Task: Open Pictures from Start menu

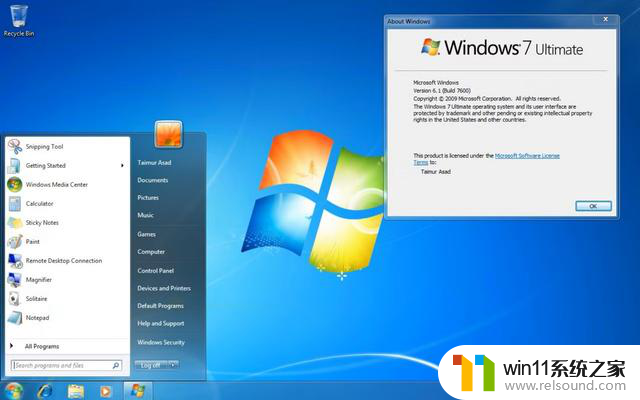Action: (x=148, y=198)
